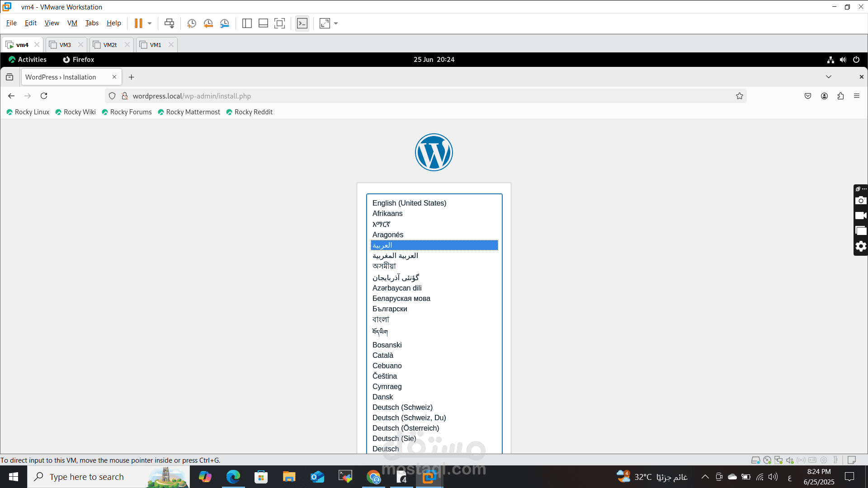Select Català in the language list
Image resolution: width=868 pixels, height=488 pixels.
[x=434, y=356]
